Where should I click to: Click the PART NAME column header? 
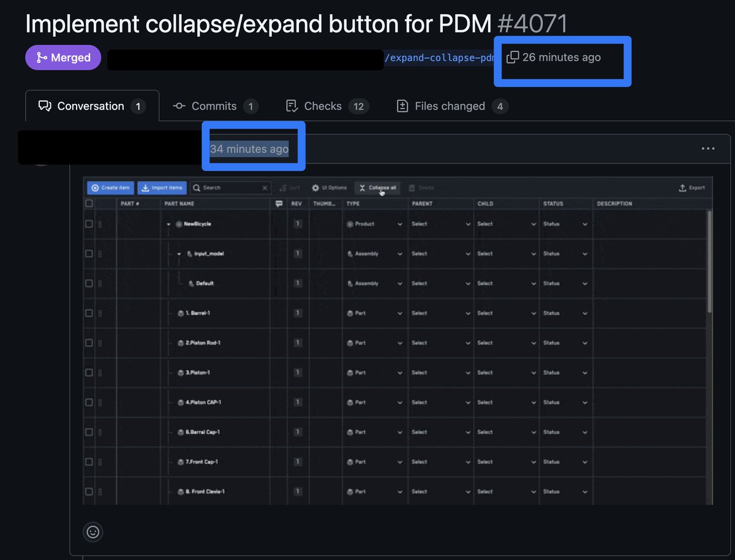coord(179,203)
